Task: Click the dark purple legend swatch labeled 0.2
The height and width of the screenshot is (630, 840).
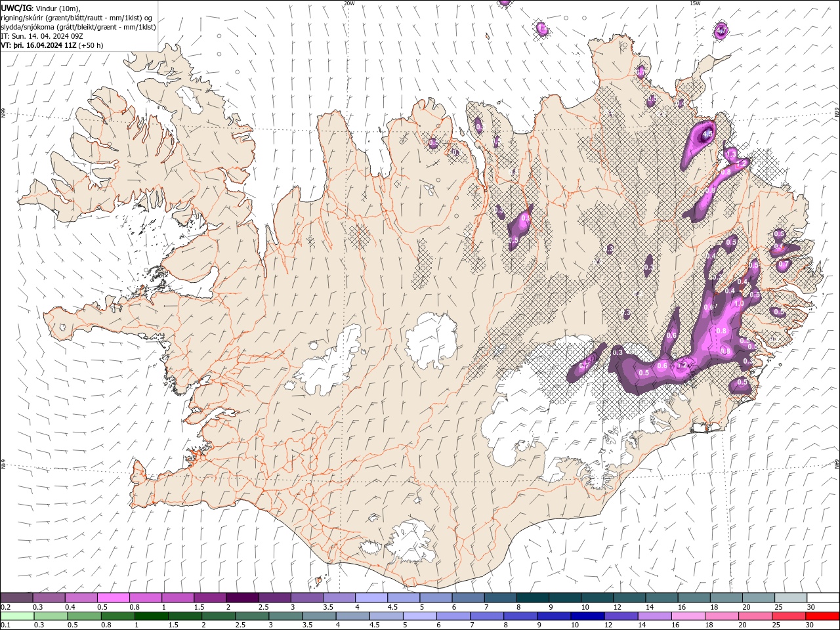Action: click(17, 597)
